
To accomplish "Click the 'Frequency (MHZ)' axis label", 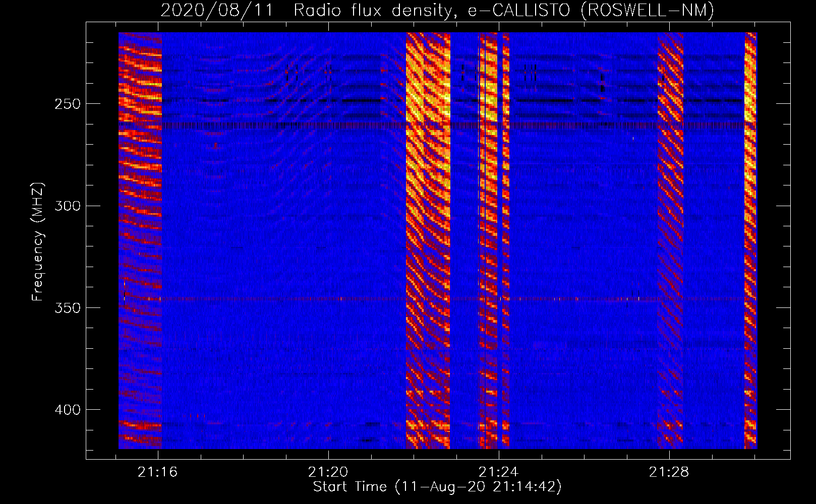I will tap(38, 241).
